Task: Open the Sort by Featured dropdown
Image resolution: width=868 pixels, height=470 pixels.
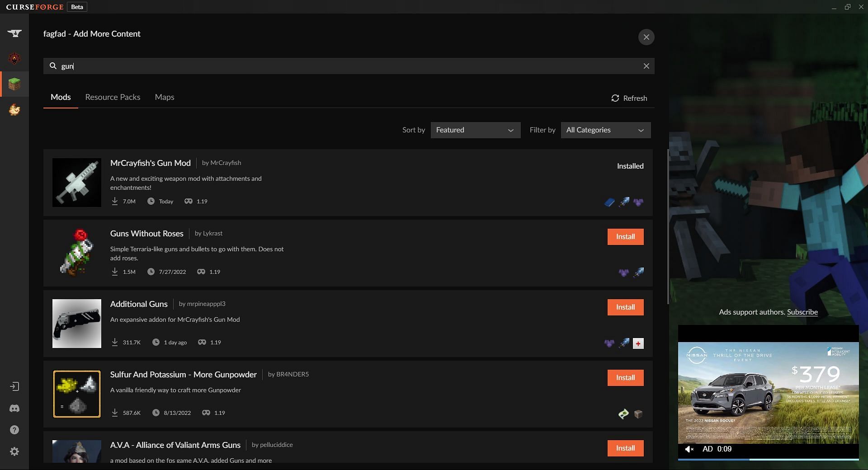Action: coord(476,130)
